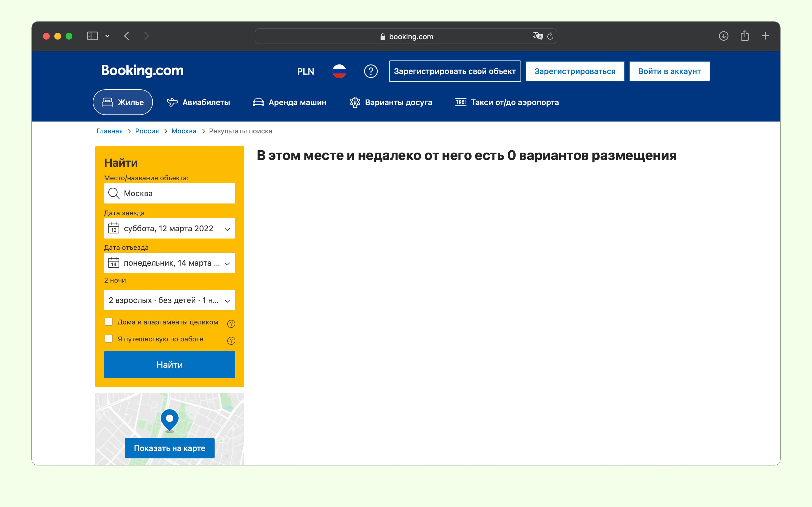The height and width of the screenshot is (507, 812).
Task: Click help icon beside business travel option
Action: click(231, 341)
